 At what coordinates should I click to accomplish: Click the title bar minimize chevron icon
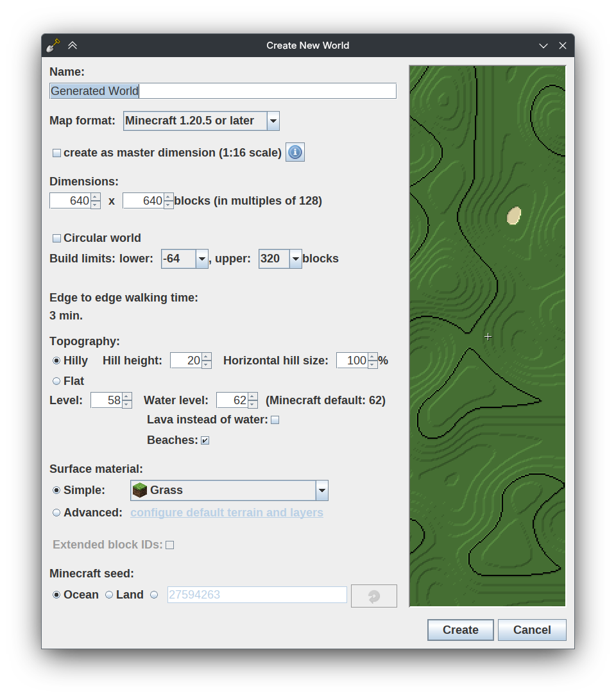pyautogui.click(x=543, y=46)
